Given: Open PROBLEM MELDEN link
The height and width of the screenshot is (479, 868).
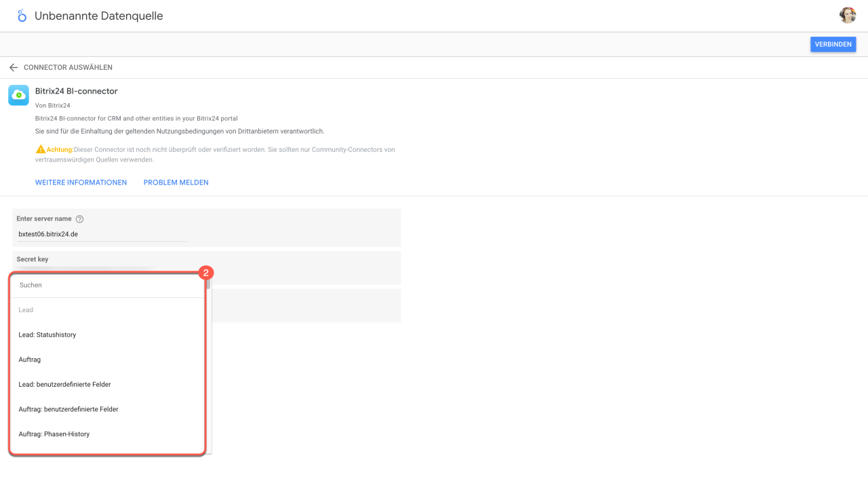Looking at the screenshot, I should pyautogui.click(x=176, y=183).
